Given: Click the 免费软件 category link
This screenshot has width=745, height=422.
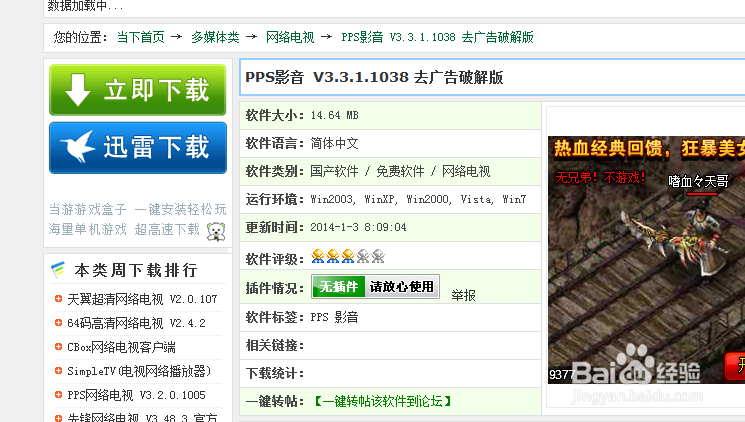Looking at the screenshot, I should [x=401, y=171].
